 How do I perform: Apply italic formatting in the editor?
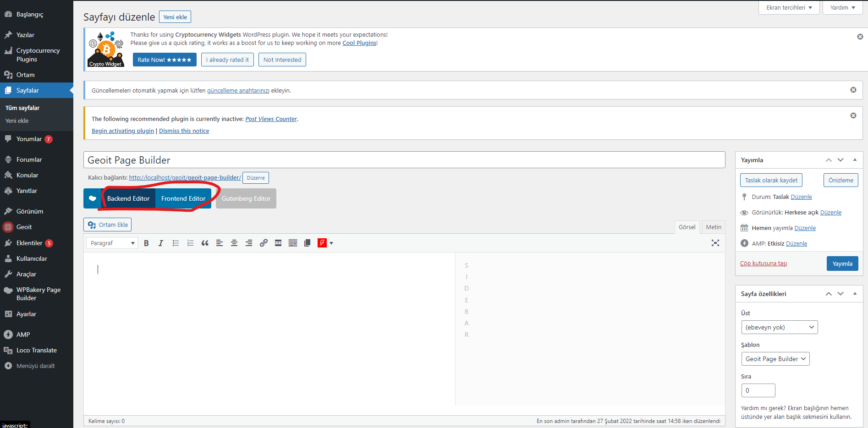(x=161, y=243)
